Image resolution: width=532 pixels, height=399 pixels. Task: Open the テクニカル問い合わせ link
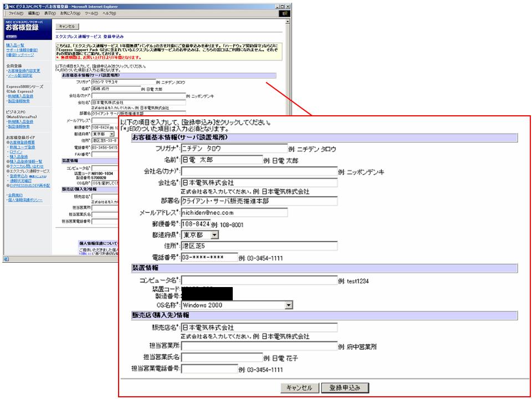click(x=27, y=166)
